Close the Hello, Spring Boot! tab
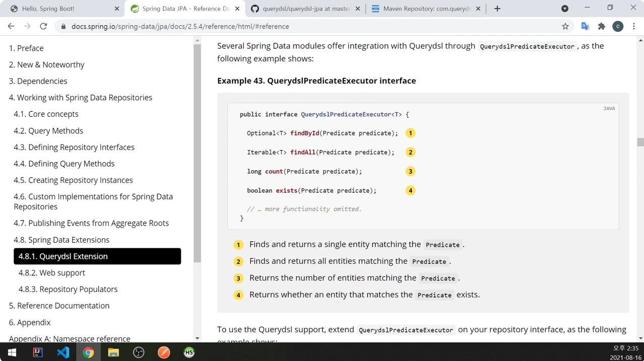 pyautogui.click(x=117, y=9)
